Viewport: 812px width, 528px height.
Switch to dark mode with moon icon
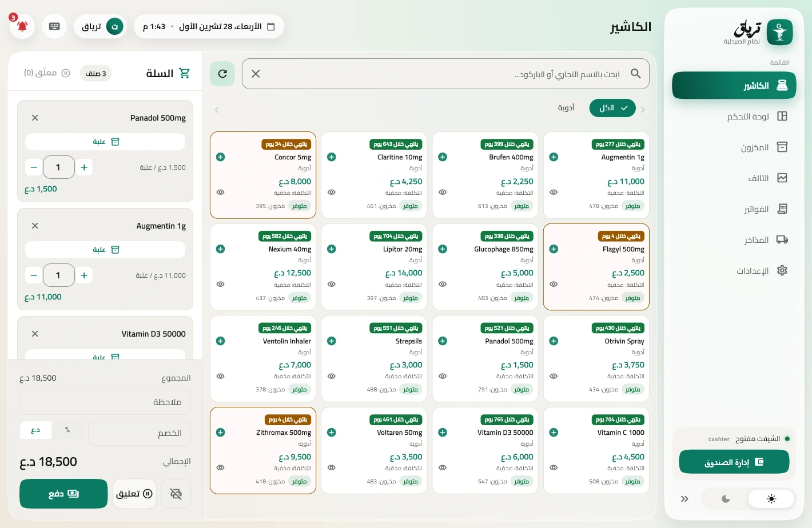(726, 499)
